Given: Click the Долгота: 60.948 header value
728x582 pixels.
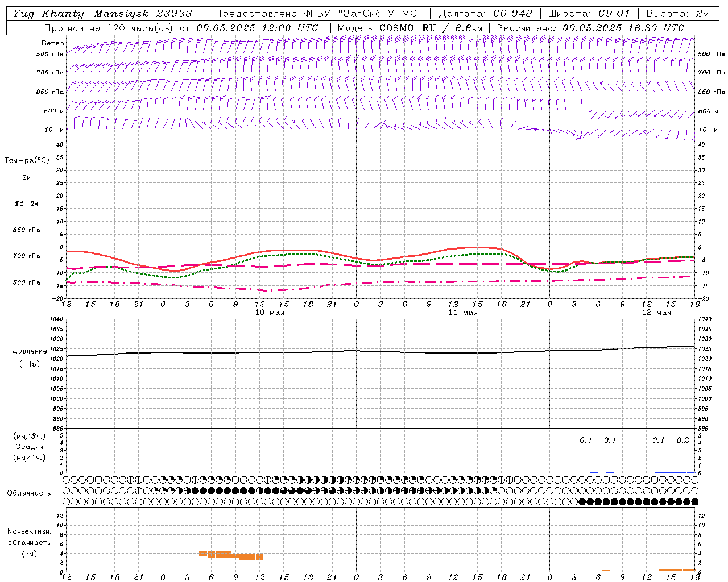Looking at the screenshot, I should click(x=486, y=14).
